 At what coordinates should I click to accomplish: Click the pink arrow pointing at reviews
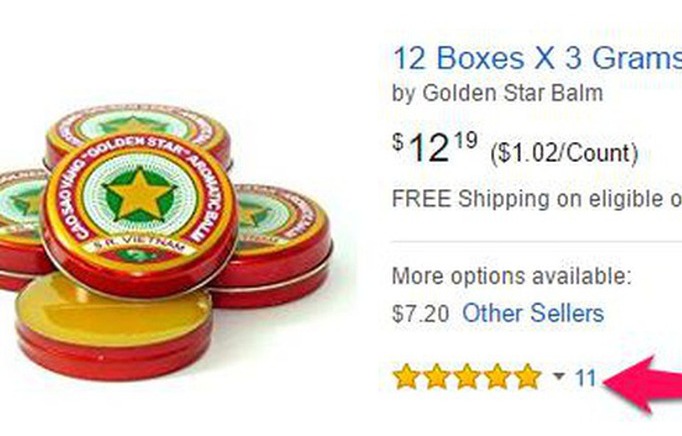point(644,384)
